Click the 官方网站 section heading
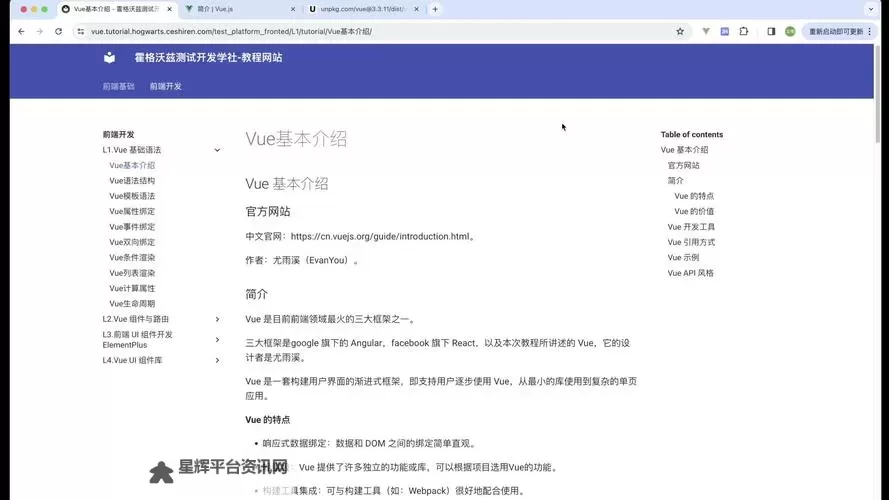The width and height of the screenshot is (889, 500). tap(268, 211)
